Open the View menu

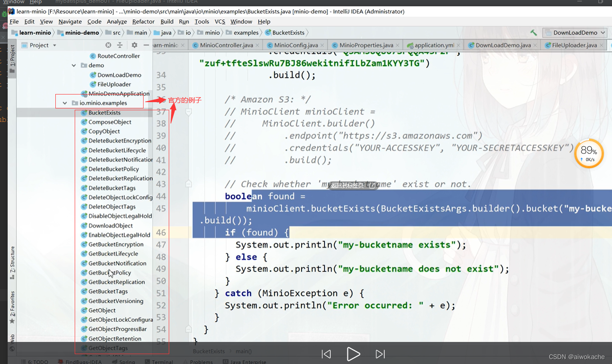(46, 21)
